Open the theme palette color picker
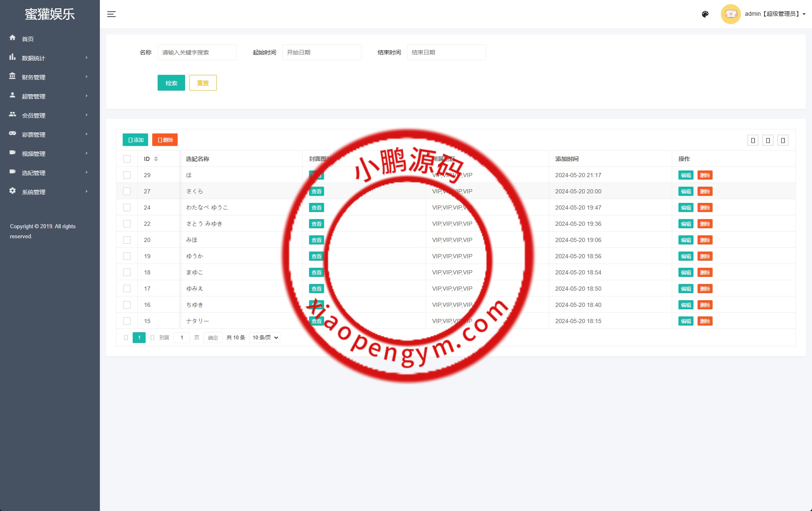812x511 pixels. tap(705, 14)
